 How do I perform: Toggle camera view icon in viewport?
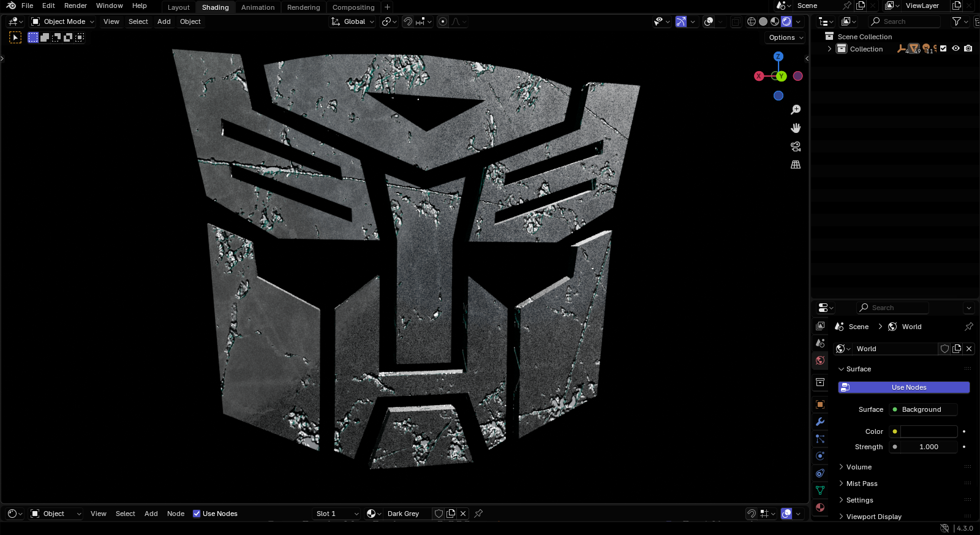pos(796,146)
